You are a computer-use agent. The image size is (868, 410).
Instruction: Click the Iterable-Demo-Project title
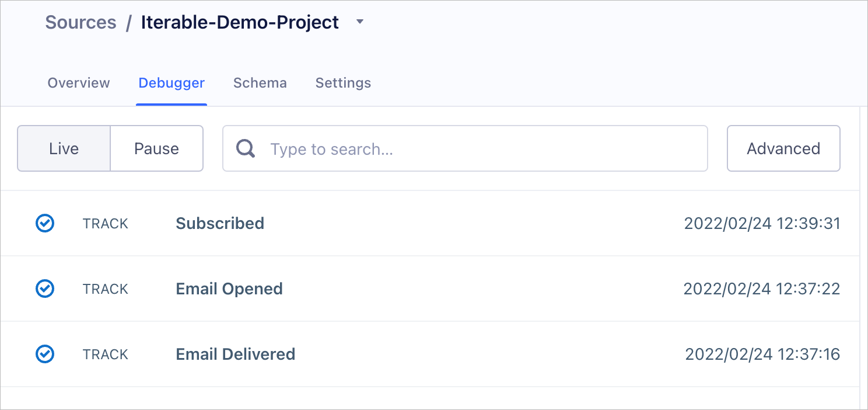point(240,22)
